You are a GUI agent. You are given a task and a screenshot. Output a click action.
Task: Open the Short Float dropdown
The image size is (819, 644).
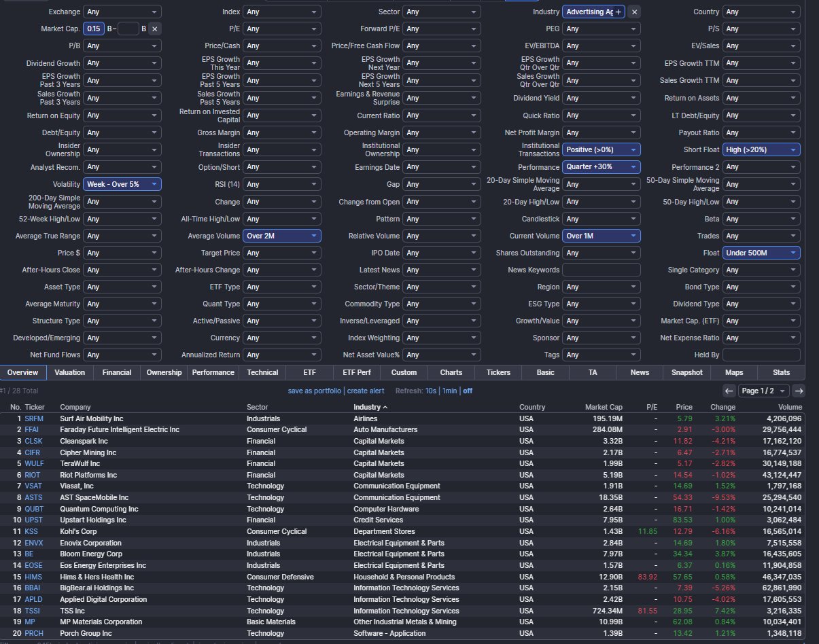tap(761, 149)
